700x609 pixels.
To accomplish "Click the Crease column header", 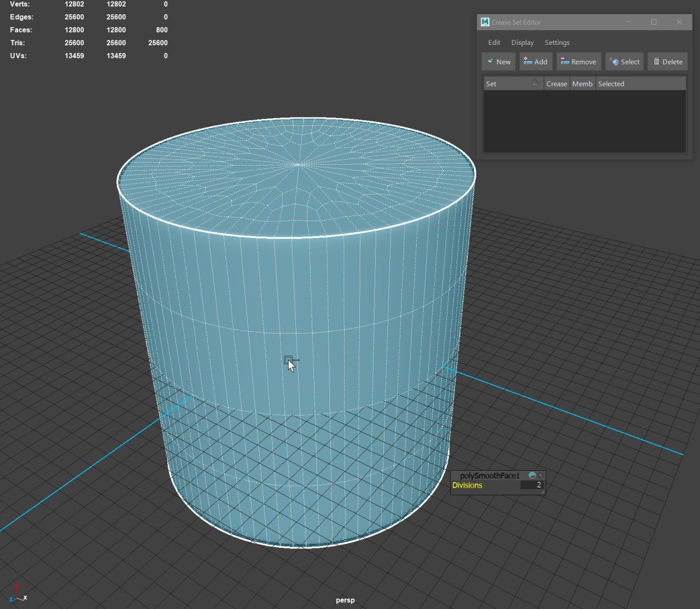I will tap(557, 84).
